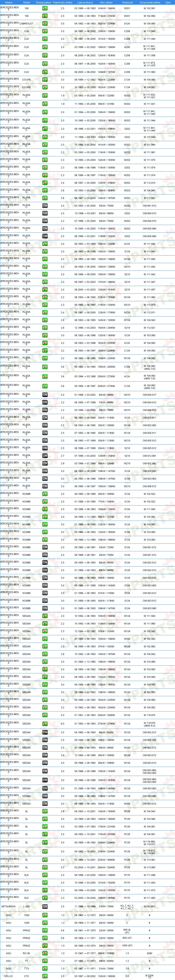Click the petrol icon for NSU RO 80
Image resolution: width=175 pixels, height=980 pixels.
(45, 953)
